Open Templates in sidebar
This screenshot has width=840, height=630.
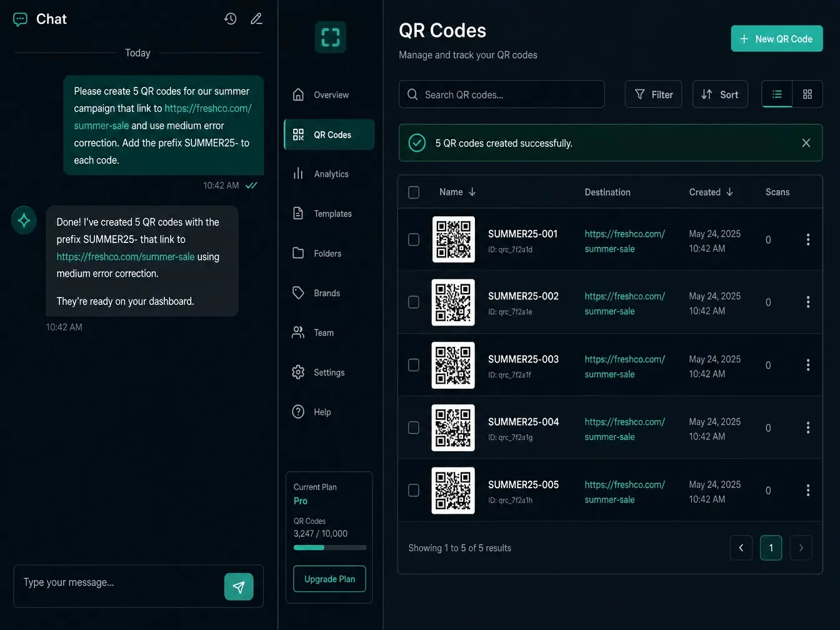tap(329, 214)
